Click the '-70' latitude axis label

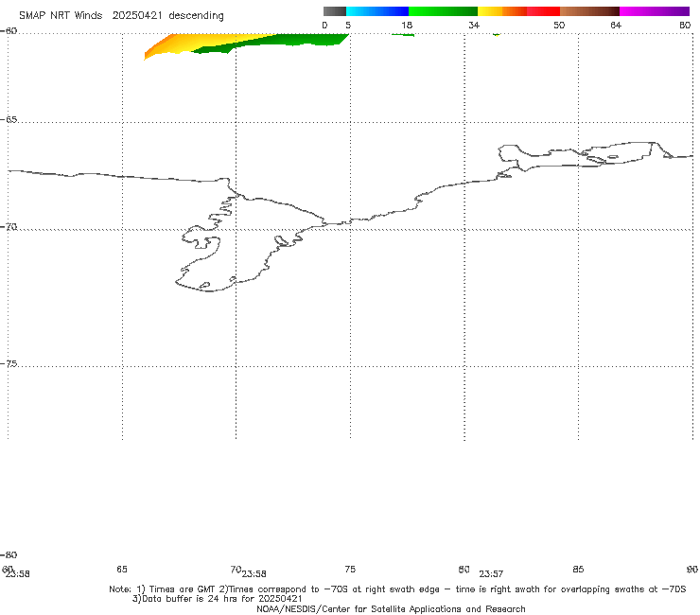pyautogui.click(x=9, y=227)
